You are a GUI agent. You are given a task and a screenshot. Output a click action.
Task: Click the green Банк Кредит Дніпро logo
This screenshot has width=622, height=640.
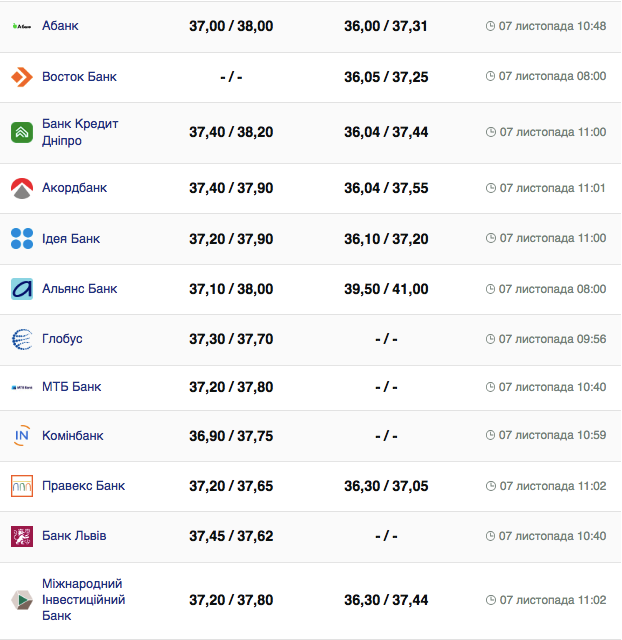22,132
